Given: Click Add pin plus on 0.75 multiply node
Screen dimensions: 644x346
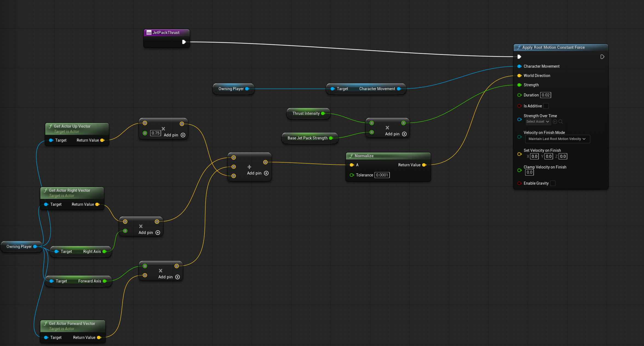Looking at the screenshot, I should [x=183, y=135].
